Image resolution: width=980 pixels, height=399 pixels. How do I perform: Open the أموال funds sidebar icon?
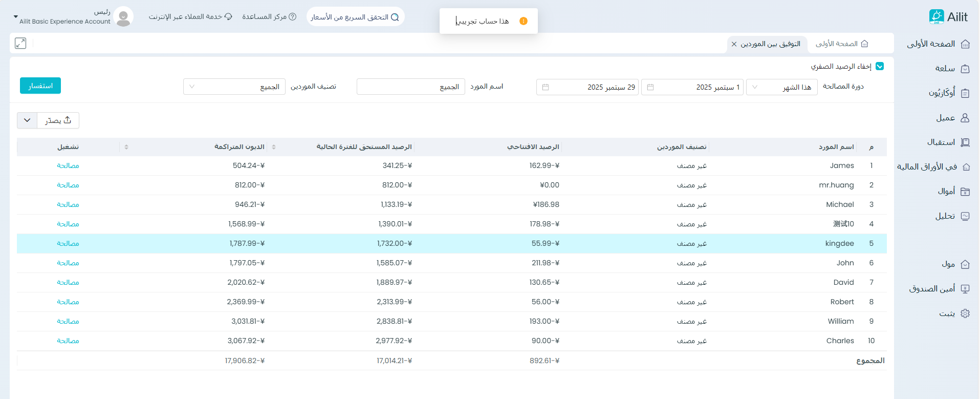[965, 192]
